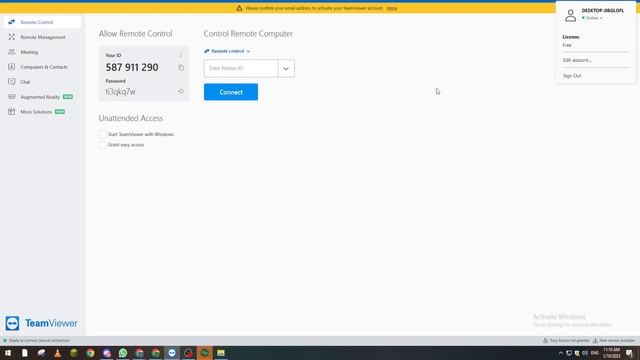Click the user profile avatar icon
The width and height of the screenshot is (640, 360).
point(571,16)
